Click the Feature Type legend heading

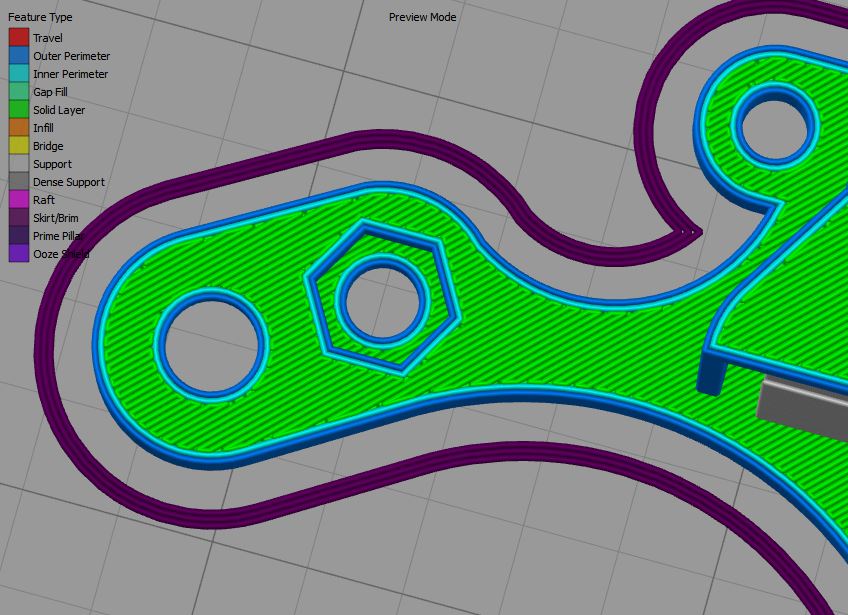pyautogui.click(x=40, y=18)
